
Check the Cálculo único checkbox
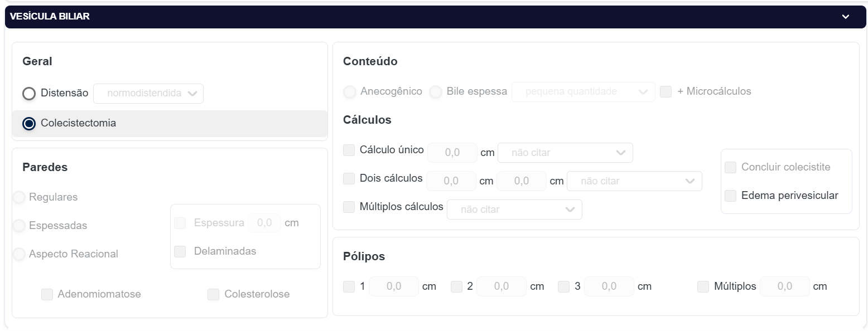pos(349,150)
